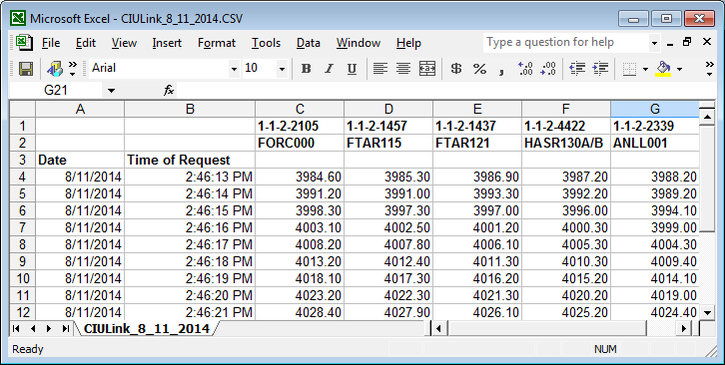This screenshot has width=725, height=365.
Task: Click previous sheet tab scroll button
Action: coord(33,328)
